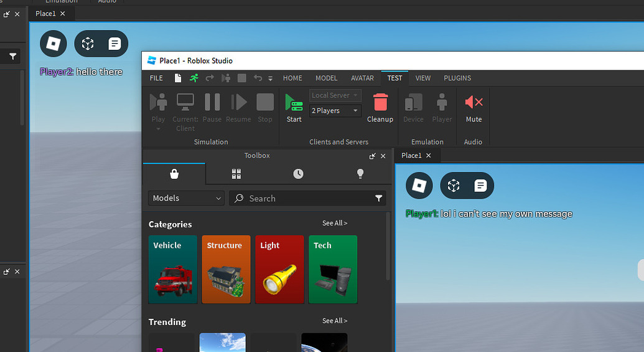Viewport: 644px width, 352px height.
Task: Open the Local Server dropdown
Action: click(335, 95)
